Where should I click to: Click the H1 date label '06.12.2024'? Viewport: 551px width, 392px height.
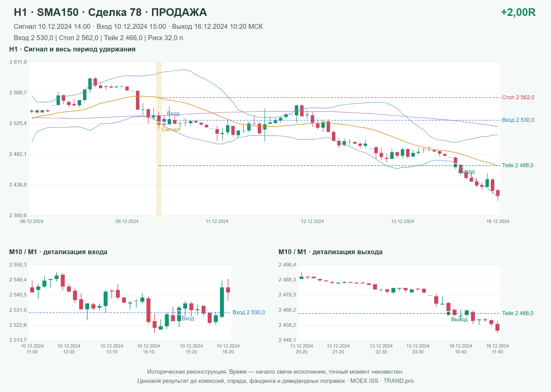[32, 221]
